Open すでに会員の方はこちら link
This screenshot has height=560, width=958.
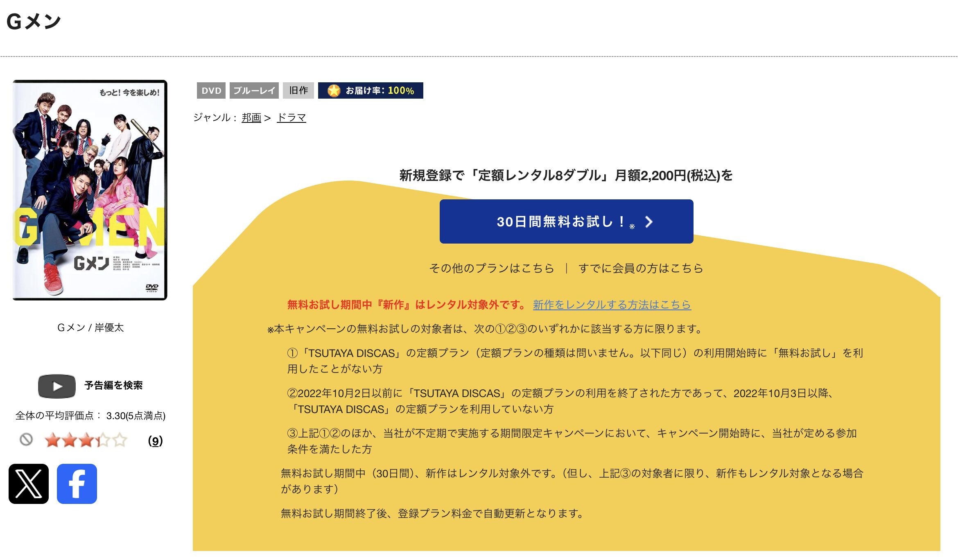click(641, 268)
